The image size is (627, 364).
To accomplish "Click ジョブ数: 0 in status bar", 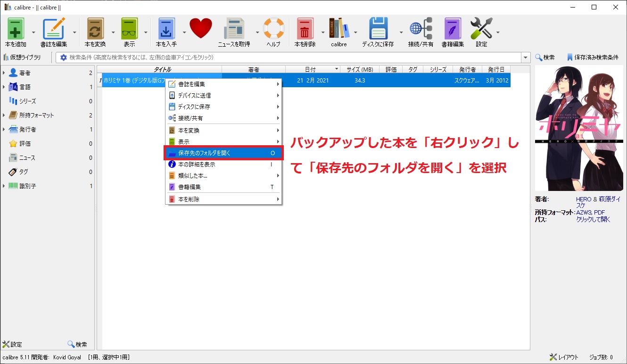I will tap(601, 357).
